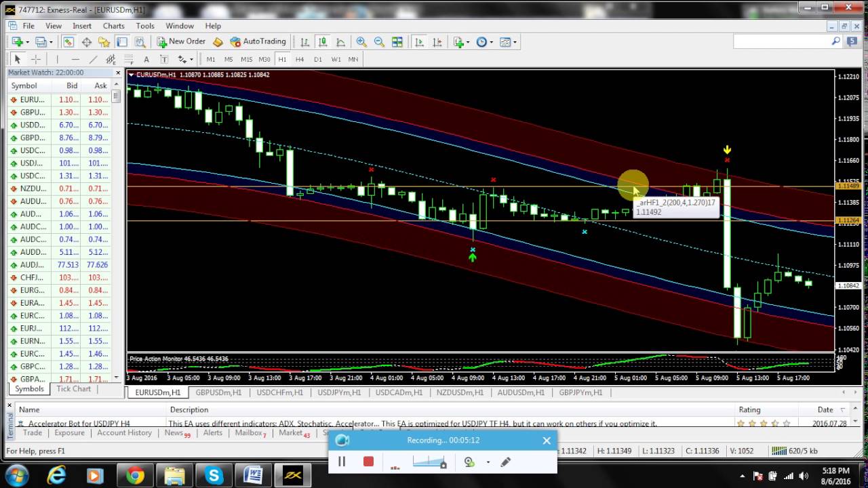Open the Insert menu
This screenshot has height=488, width=868.
coord(82,26)
